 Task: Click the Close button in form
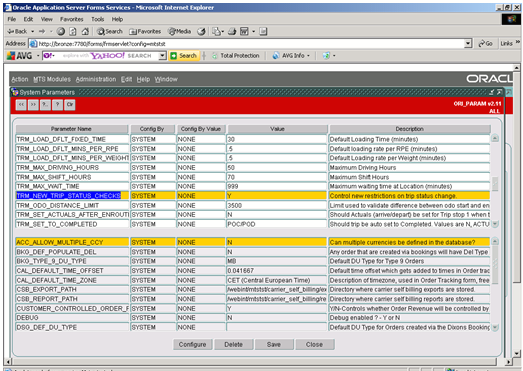(x=315, y=344)
